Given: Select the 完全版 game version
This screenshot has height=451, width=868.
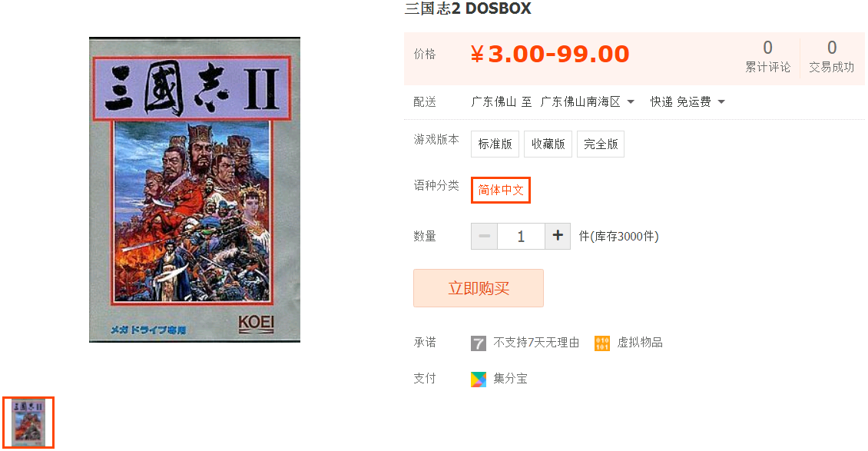Looking at the screenshot, I should (601, 144).
